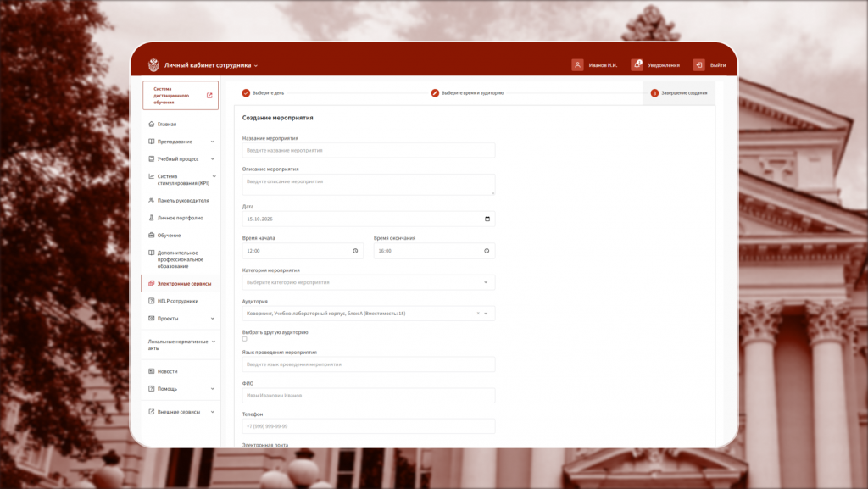This screenshot has height=489, width=868.
Task: Open Дополнительное профессиональное образование menu item
Action: [181, 259]
